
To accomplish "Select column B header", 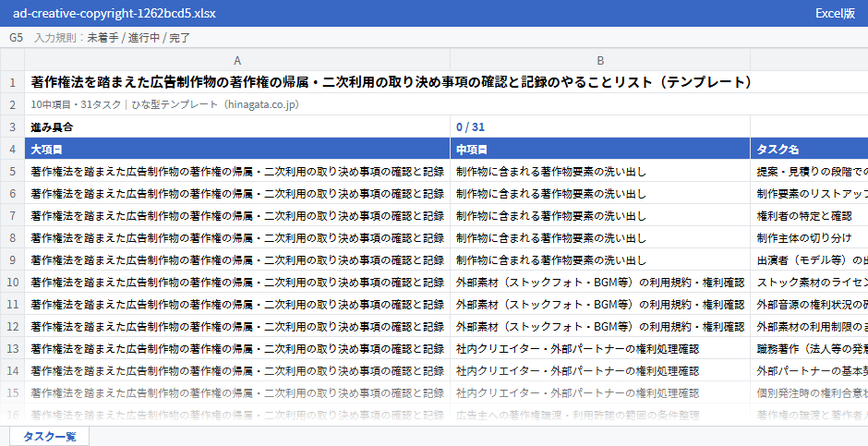I will 600,60.
